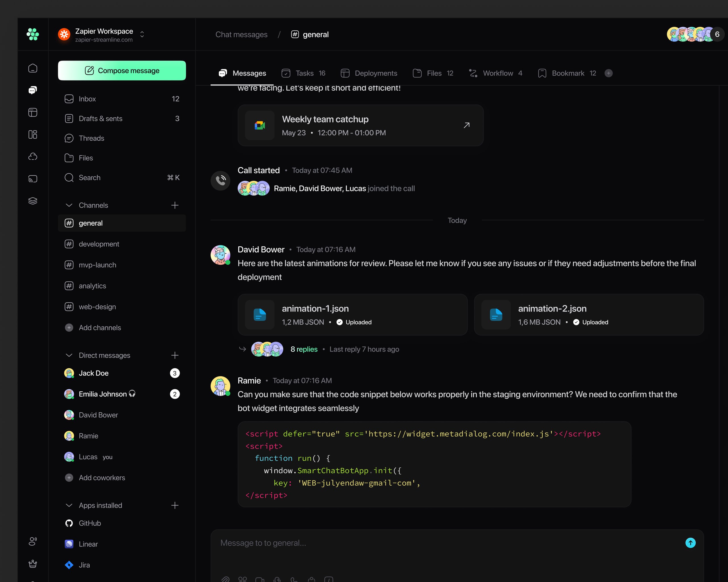
Task: Select the web-design channel
Action: coord(122,307)
